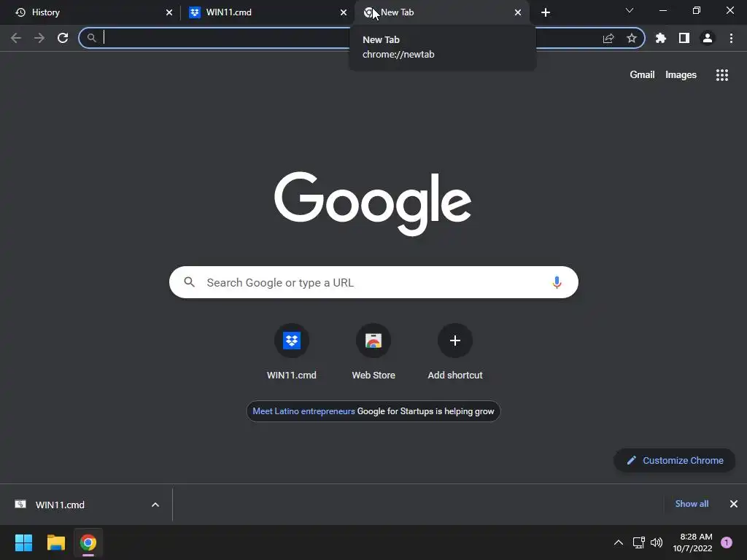Click the Google logo
Screen dimensions: 747x560
tap(373, 203)
